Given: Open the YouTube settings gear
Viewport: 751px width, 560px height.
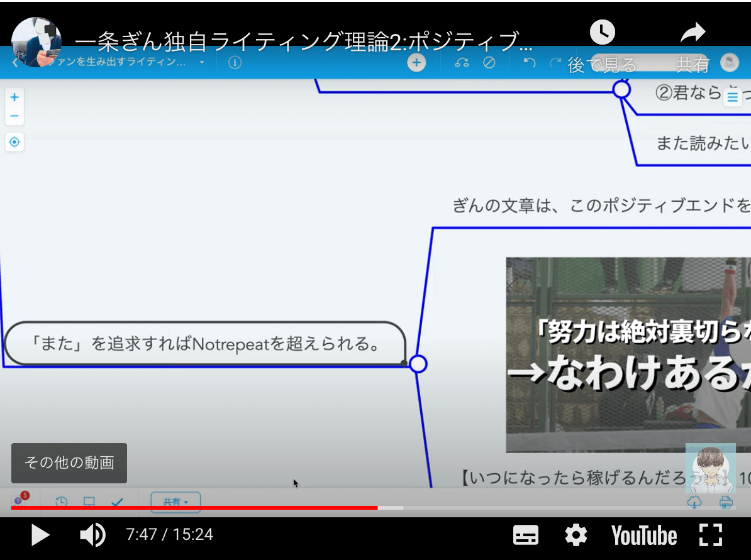Looking at the screenshot, I should coord(576,535).
